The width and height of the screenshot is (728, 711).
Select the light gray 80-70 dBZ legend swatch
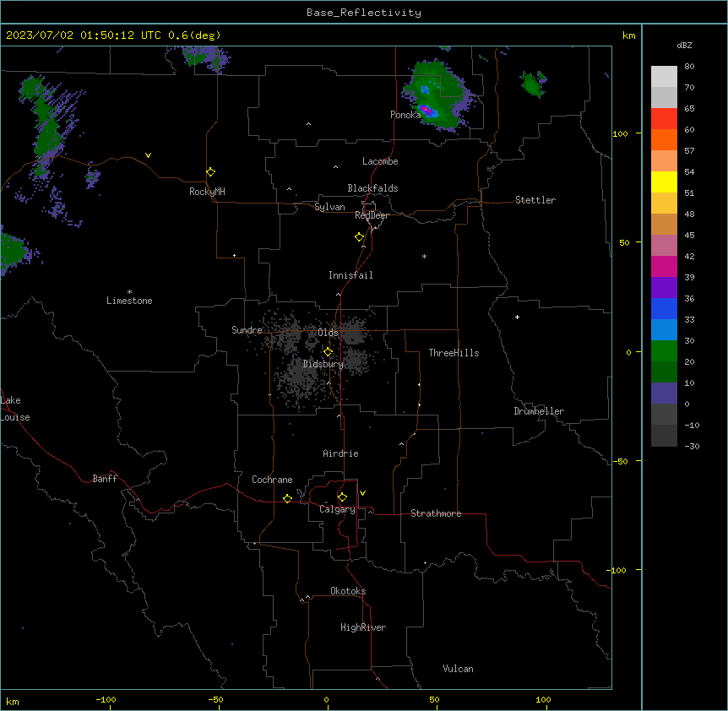[664, 77]
